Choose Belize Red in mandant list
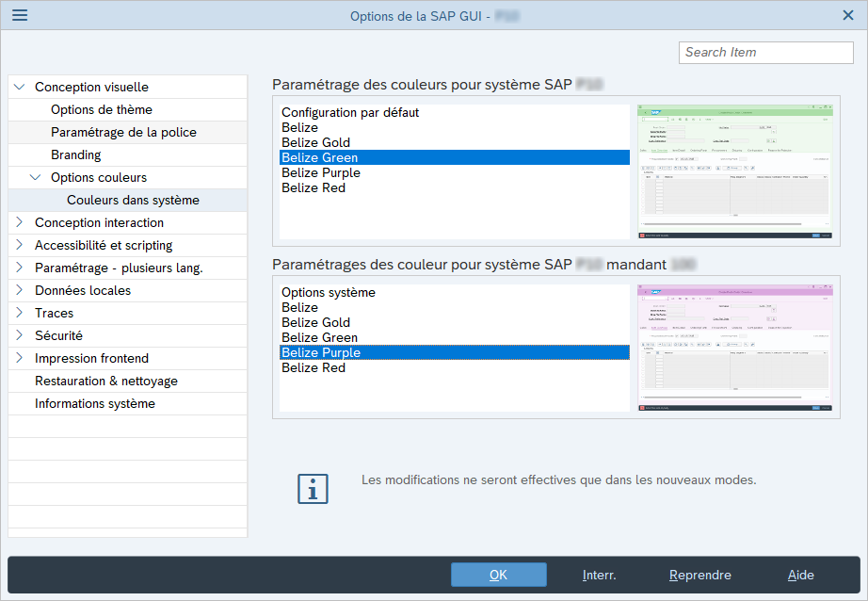The height and width of the screenshot is (601, 868). pos(455,367)
